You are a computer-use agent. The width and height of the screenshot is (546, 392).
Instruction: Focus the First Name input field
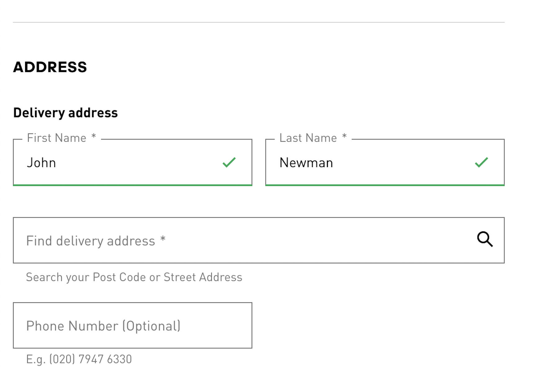coord(124,163)
